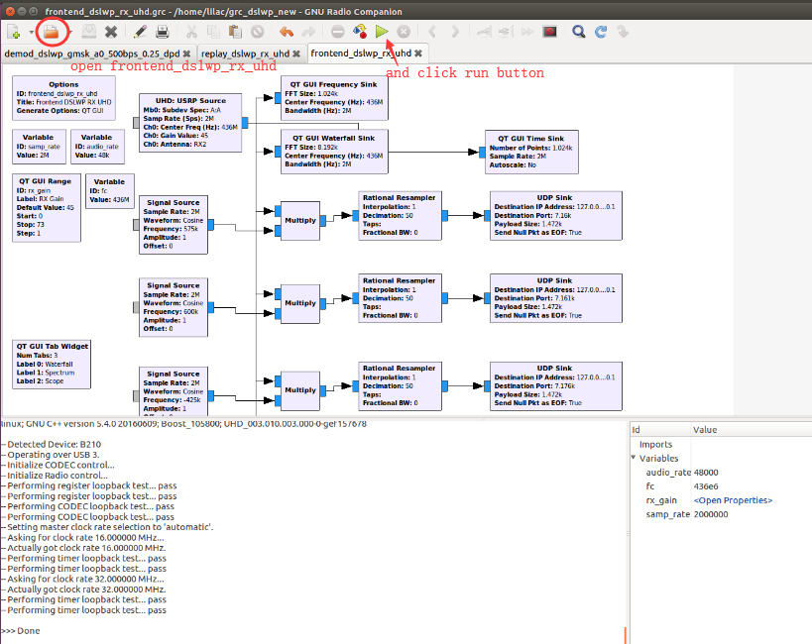This screenshot has height=644, width=812.
Task: Collapse the Variables tree node
Action: click(x=634, y=458)
